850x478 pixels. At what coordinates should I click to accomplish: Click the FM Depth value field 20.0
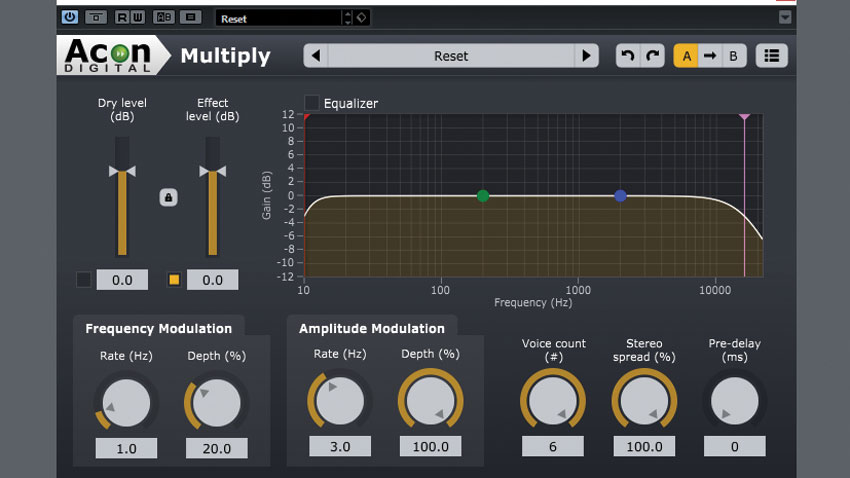point(217,448)
